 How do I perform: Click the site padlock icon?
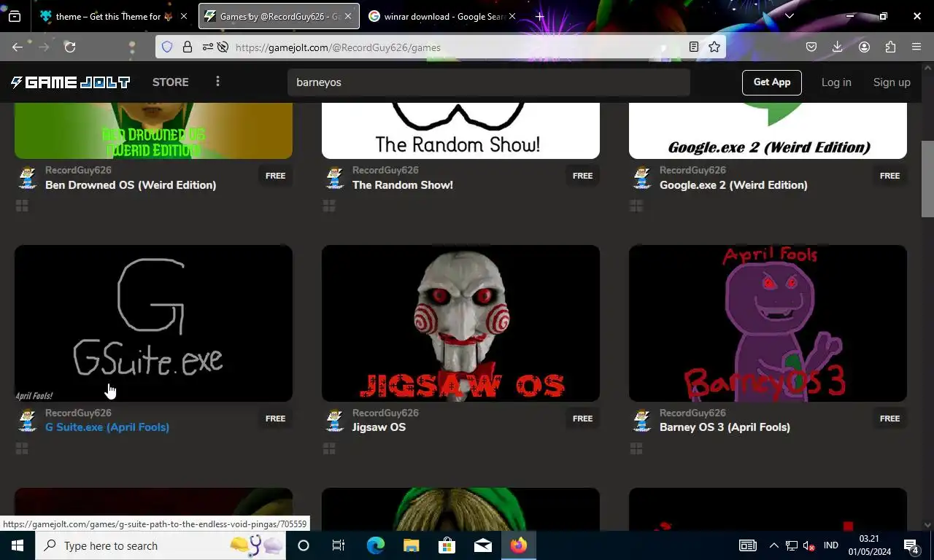click(x=188, y=47)
